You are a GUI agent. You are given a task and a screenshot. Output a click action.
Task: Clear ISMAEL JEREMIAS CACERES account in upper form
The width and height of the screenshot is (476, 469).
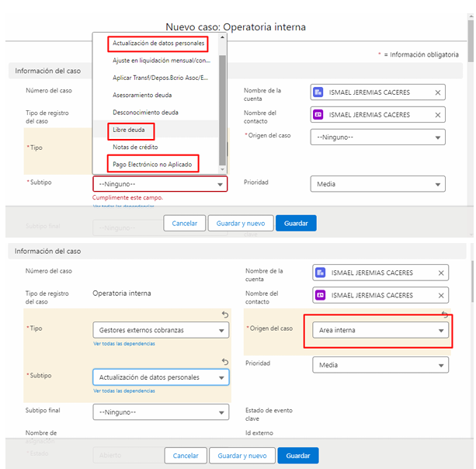coord(437,92)
